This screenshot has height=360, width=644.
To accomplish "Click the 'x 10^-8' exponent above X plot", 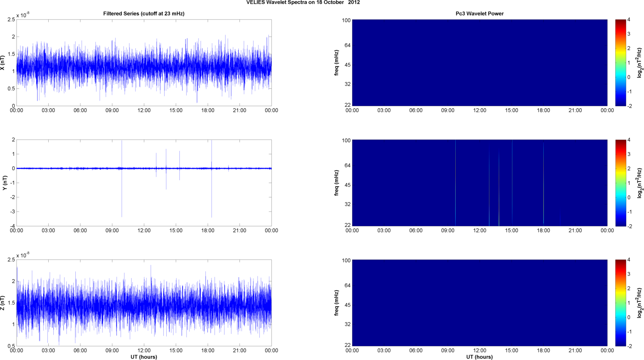I will (23, 15).
